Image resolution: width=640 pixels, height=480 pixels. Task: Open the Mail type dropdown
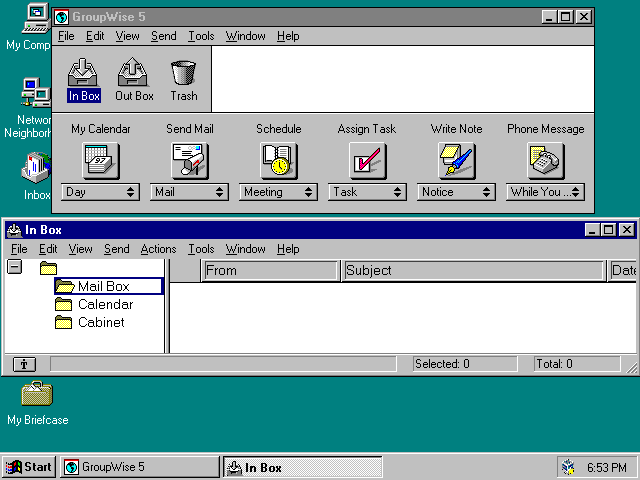[189, 192]
